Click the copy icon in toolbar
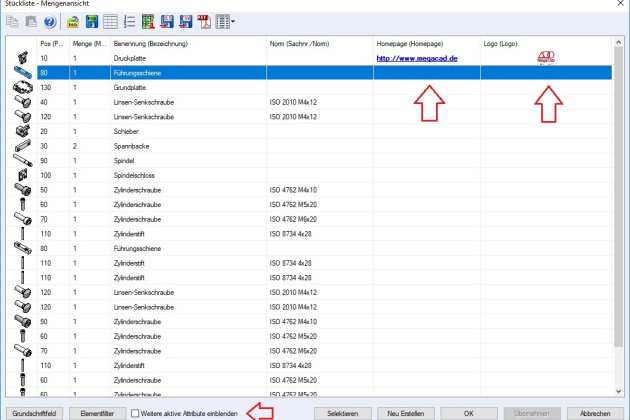Image resolution: width=630 pixels, height=420 pixels. [x=11, y=22]
